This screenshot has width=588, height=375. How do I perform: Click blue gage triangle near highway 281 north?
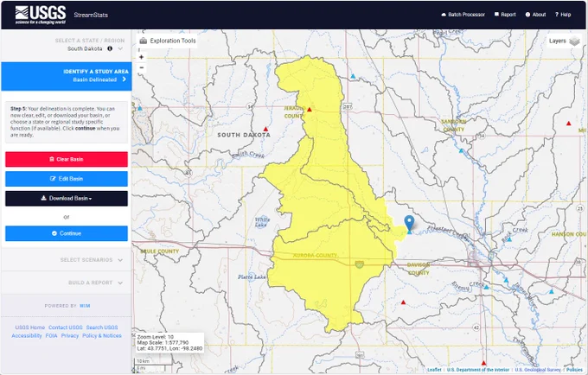(x=353, y=76)
